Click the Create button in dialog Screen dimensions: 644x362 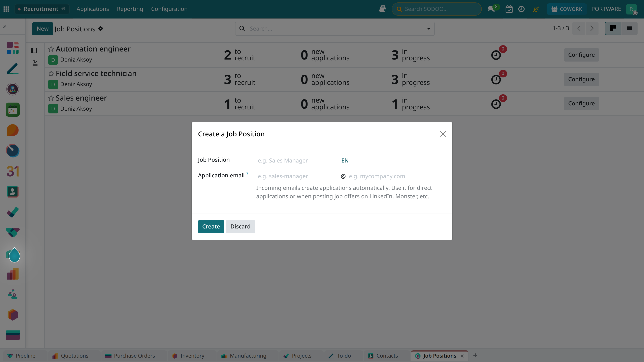(211, 227)
